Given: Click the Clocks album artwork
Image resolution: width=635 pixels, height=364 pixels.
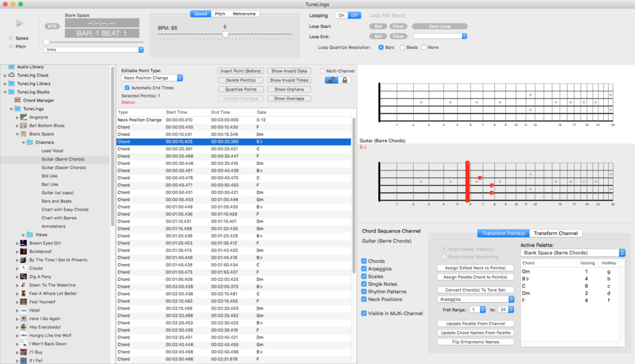Looking at the screenshot, I should point(24,268).
